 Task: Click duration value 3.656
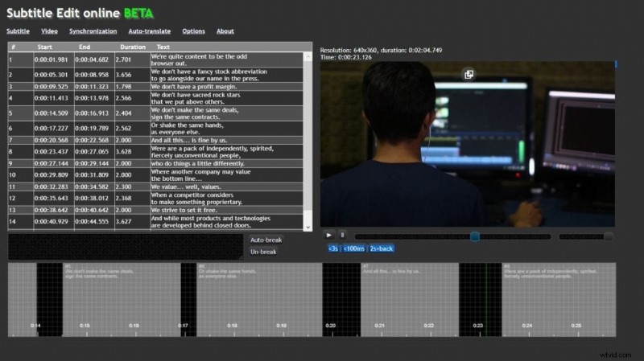(x=124, y=75)
